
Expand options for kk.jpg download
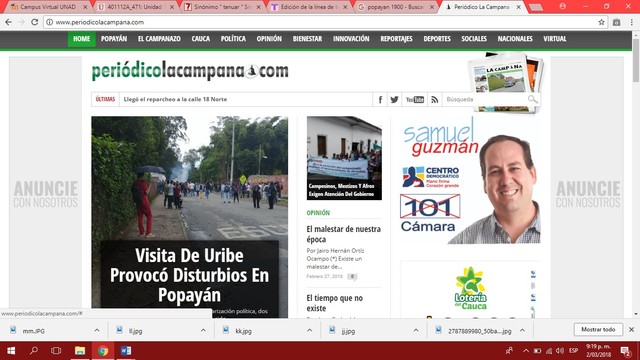309,330
